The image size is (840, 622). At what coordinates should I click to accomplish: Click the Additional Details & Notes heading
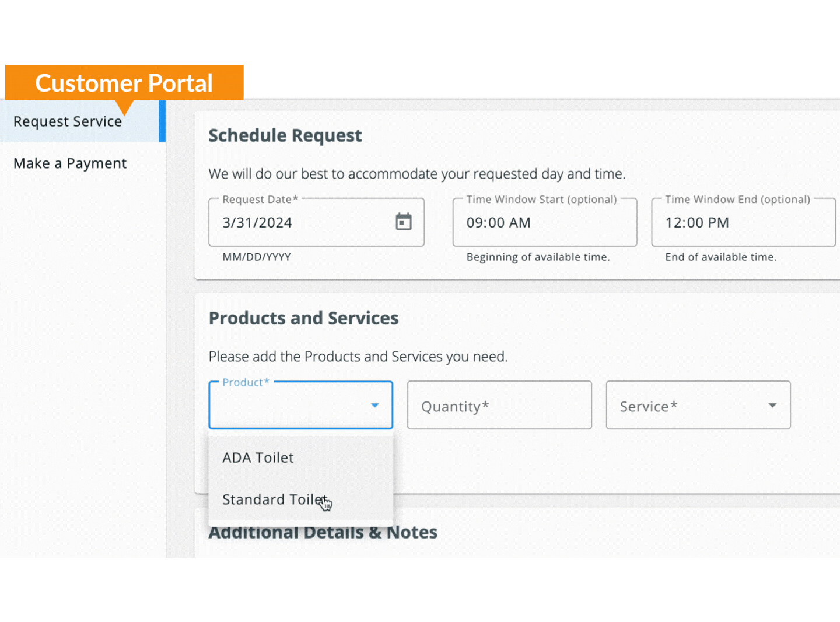click(323, 533)
